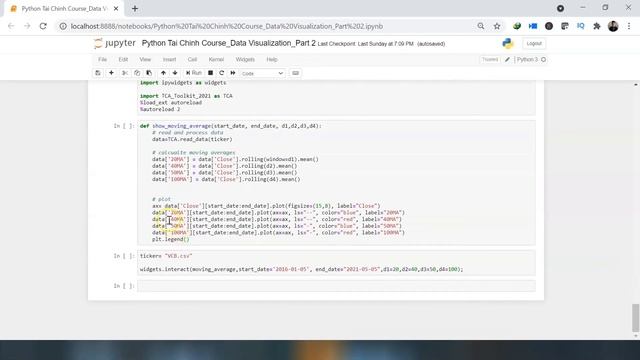Screen dimensions: 640x360
Task: Click the IQ extension icon
Action: 580,26
